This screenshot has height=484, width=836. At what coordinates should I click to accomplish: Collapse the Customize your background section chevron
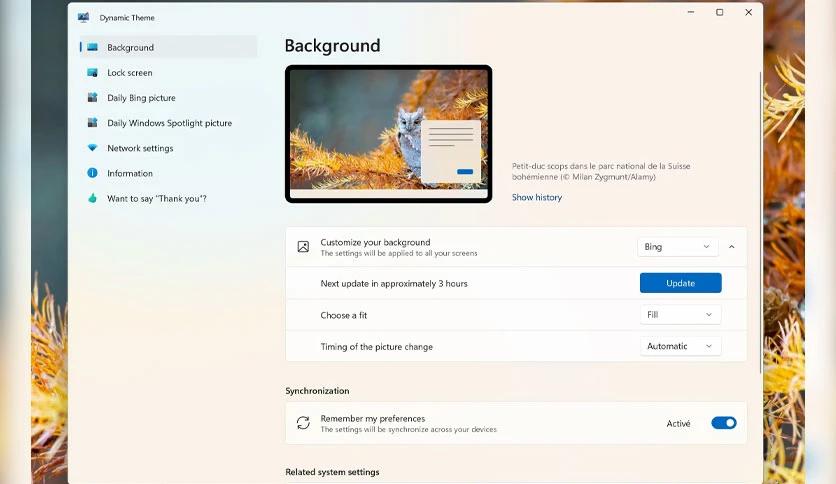coord(732,247)
